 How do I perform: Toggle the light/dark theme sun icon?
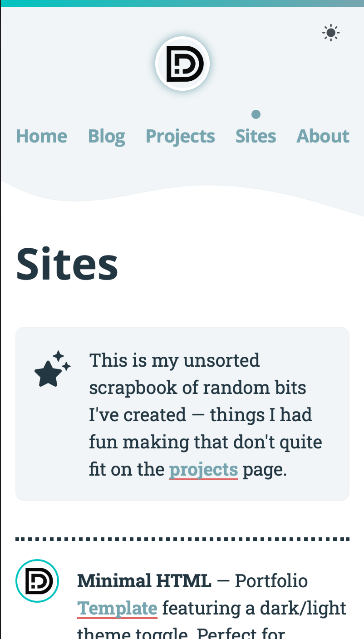(331, 33)
